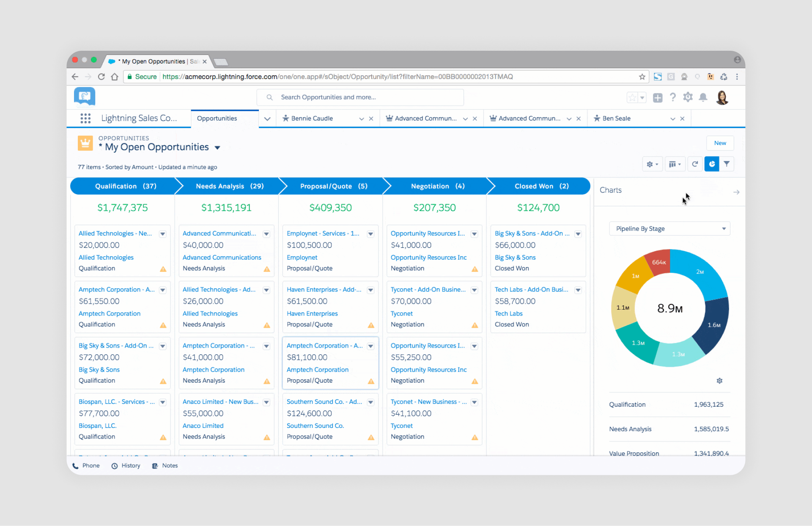This screenshot has height=526, width=812.
Task: Click the user profile avatar
Action: [722, 97]
